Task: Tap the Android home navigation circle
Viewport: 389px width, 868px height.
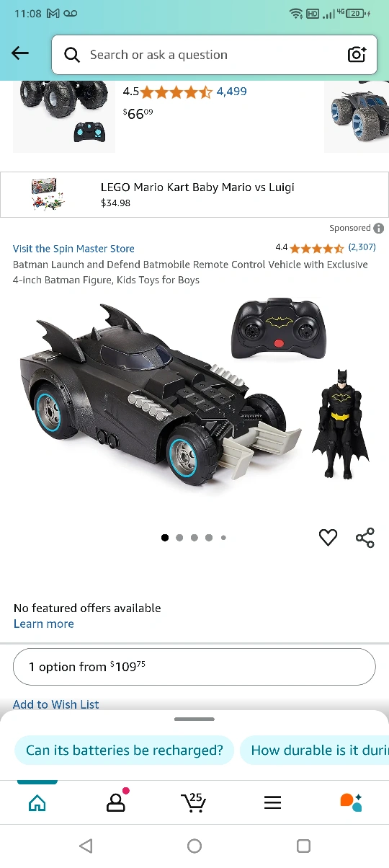Action: 194,846
